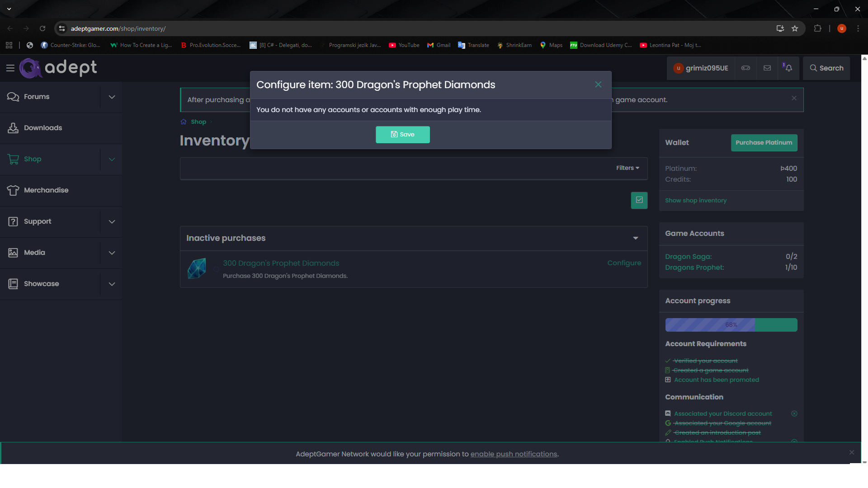Expand the Media submenu chevron
868x488 pixels.
(x=112, y=253)
